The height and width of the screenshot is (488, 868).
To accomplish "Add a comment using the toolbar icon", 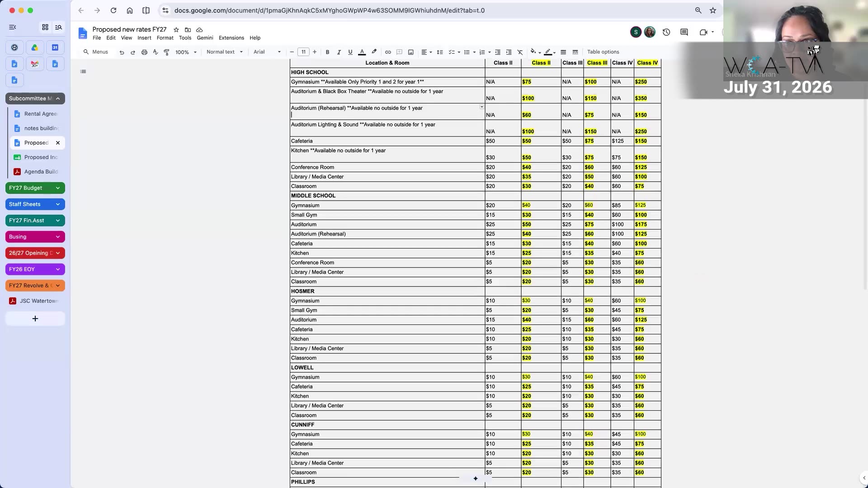I will 399,52.
